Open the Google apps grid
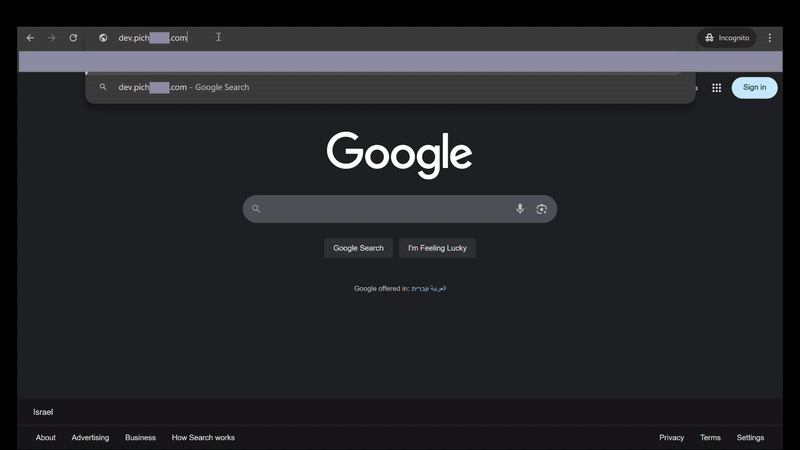Viewport: 800px width, 450px height. 716,88
